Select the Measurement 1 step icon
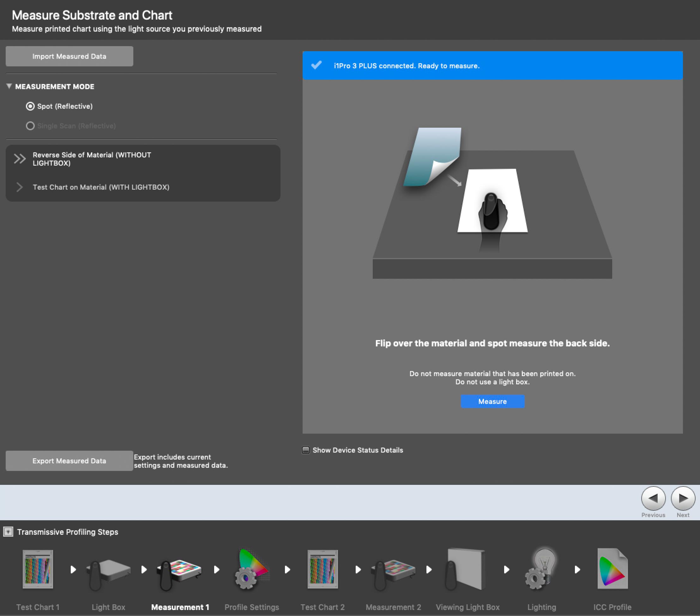Screen dimensions: 700x616 179,575
